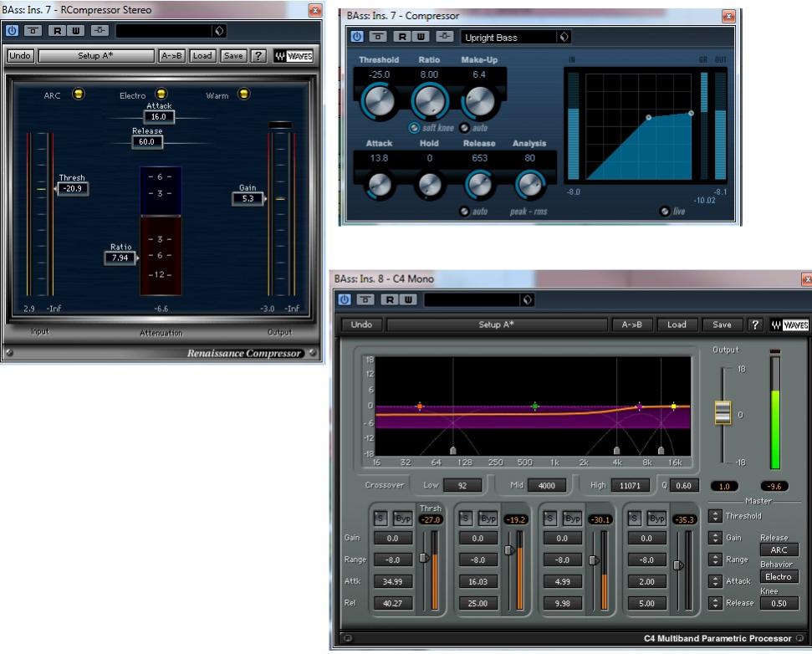Click Thresh value -20.9 in RCompressor
The image size is (812, 654).
(73, 188)
